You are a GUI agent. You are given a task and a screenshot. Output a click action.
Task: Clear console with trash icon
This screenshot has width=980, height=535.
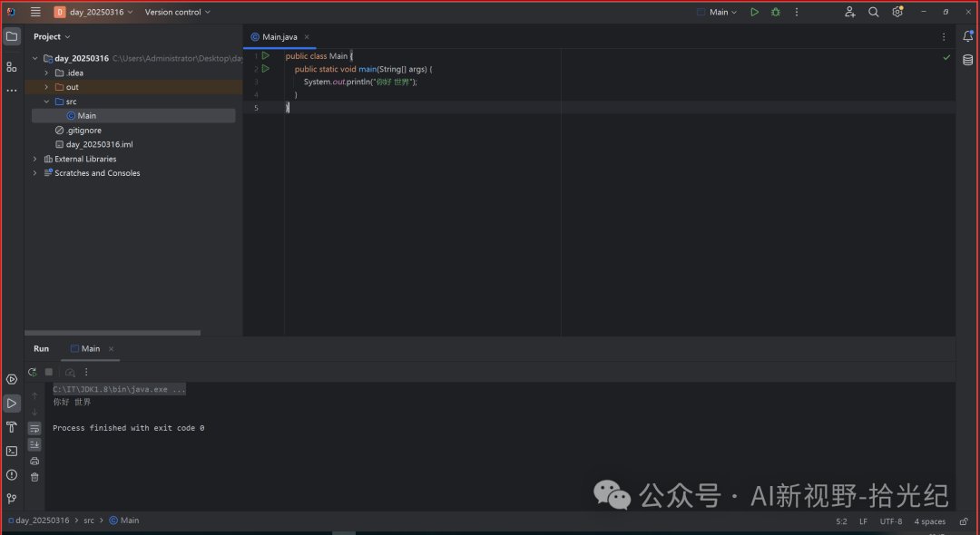pos(34,477)
